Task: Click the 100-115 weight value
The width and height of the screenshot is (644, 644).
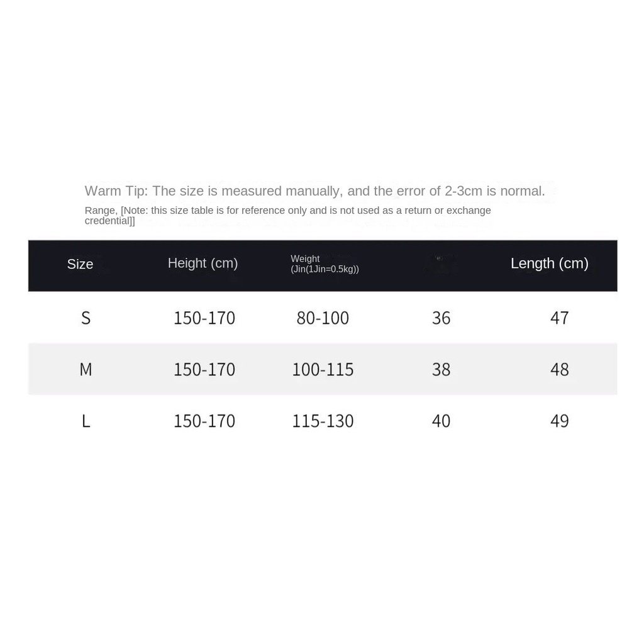Action: coord(323,370)
